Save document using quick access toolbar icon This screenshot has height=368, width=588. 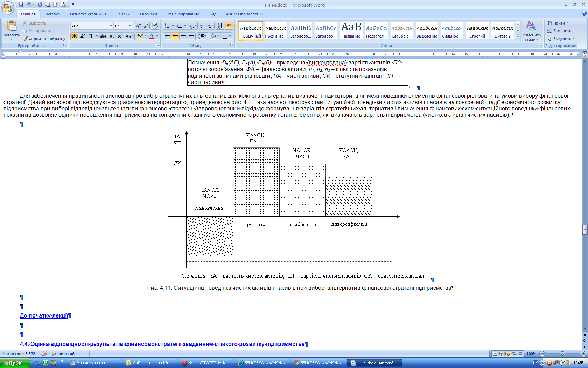point(21,5)
